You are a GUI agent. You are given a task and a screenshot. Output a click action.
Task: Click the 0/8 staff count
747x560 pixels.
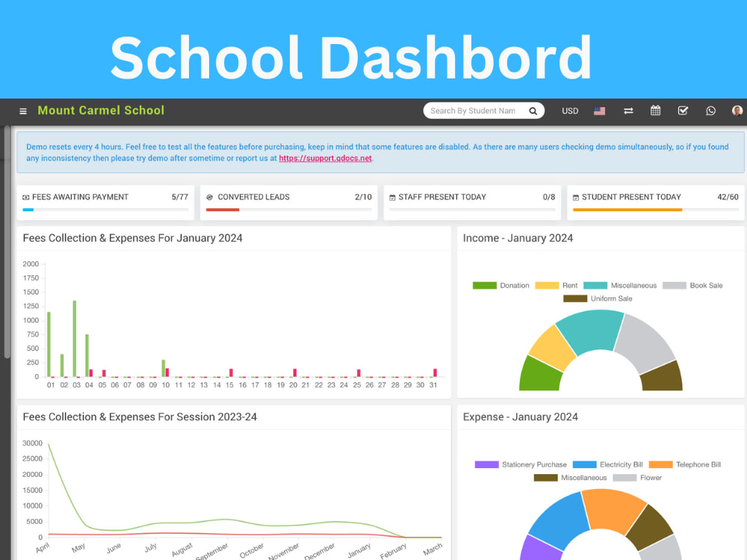point(549,197)
